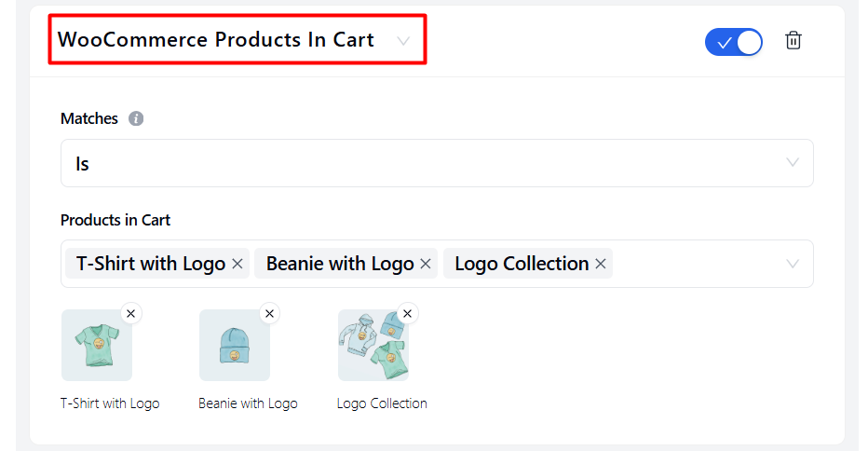
Task: Remove the Beanie with Logo tag
Action: (x=426, y=265)
